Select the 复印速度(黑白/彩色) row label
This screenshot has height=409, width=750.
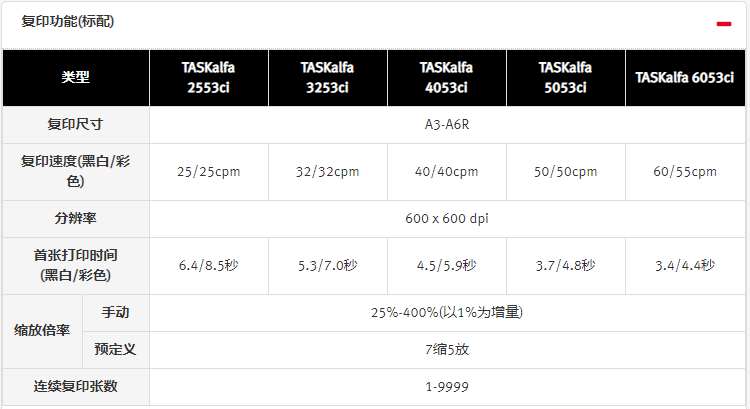point(75,171)
